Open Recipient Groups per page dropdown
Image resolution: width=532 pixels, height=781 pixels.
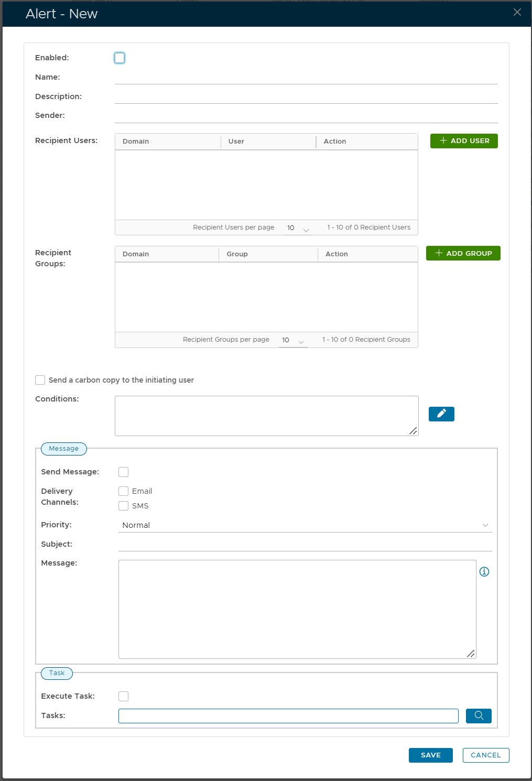[293, 340]
